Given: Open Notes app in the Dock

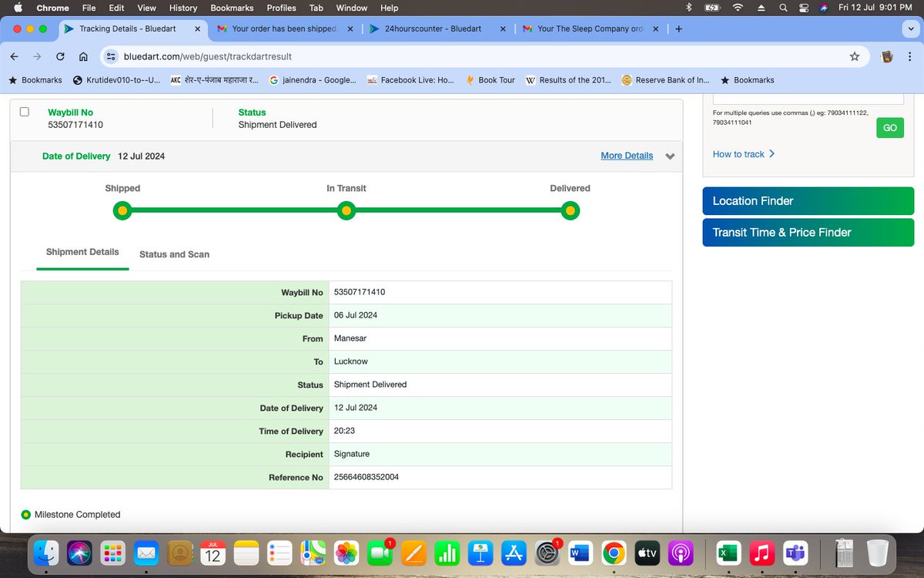Looking at the screenshot, I should 246,553.
